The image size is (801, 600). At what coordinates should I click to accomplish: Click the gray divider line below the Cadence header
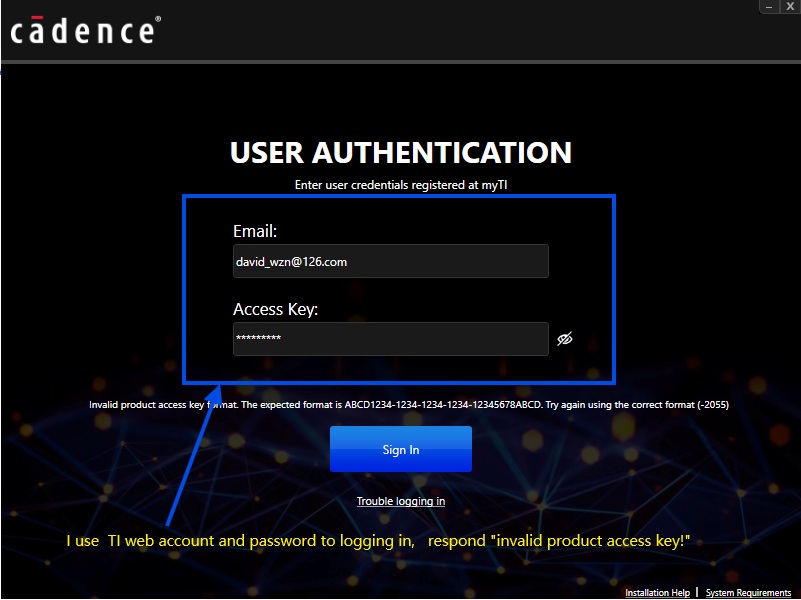(400, 62)
